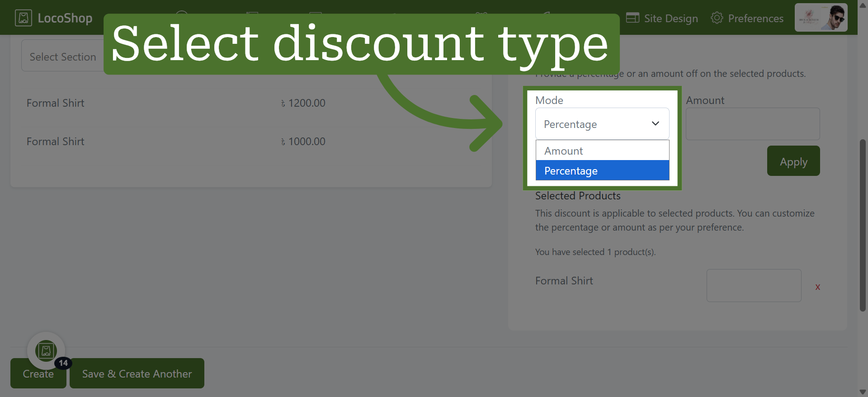Viewport: 868px width, 397px height.
Task: Open Site Design menu item
Action: tap(662, 18)
